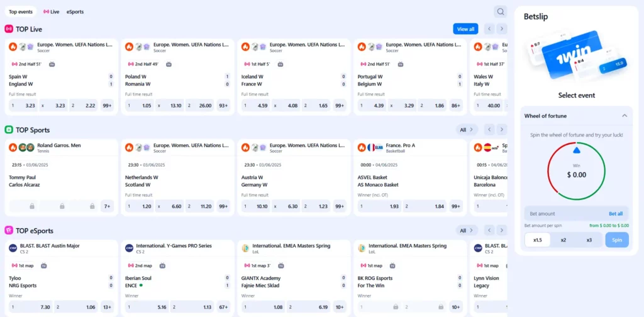Screen dimensions: 644x317
Task: Click the TOP Sports green section icon
Action: pos(9,130)
